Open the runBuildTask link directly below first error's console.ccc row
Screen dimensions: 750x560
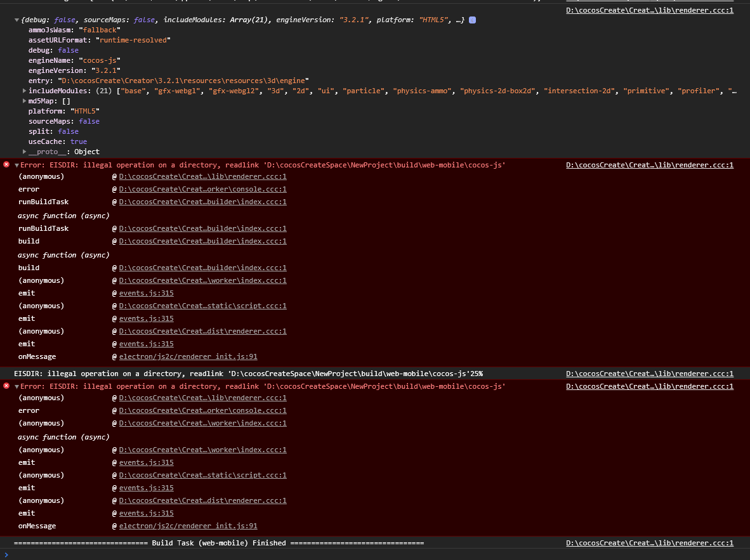[x=203, y=202]
